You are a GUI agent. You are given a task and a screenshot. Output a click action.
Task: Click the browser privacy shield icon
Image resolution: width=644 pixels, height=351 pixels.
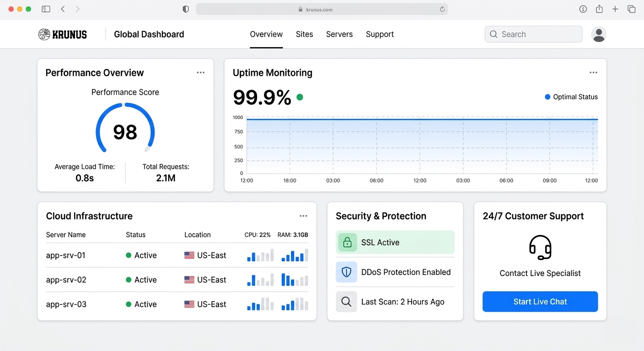pos(186,9)
